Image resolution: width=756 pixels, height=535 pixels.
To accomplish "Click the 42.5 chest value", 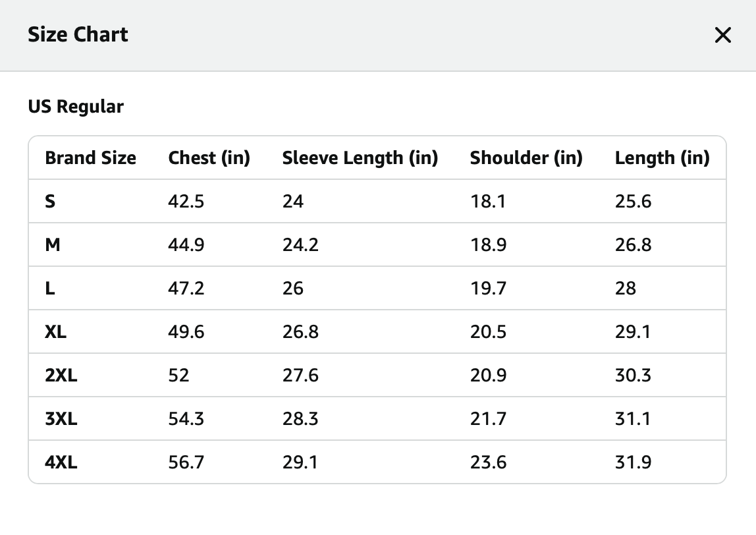I will 186,201.
